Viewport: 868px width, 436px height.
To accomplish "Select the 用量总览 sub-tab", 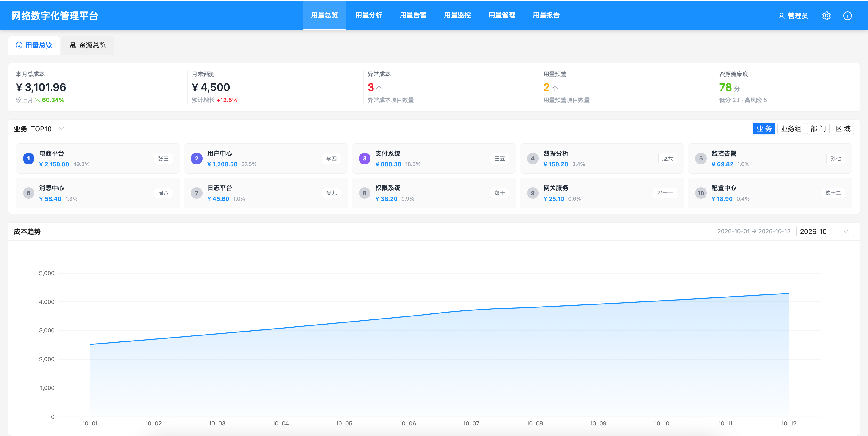I will 34,45.
